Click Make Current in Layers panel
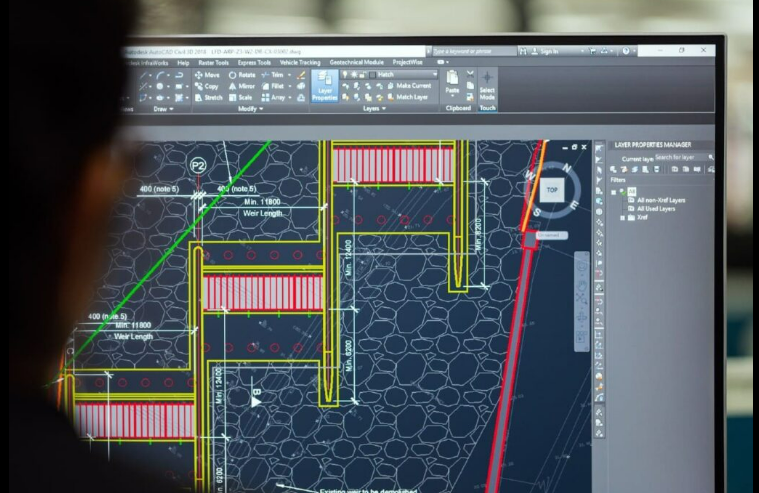759x493 pixels. pos(409,86)
